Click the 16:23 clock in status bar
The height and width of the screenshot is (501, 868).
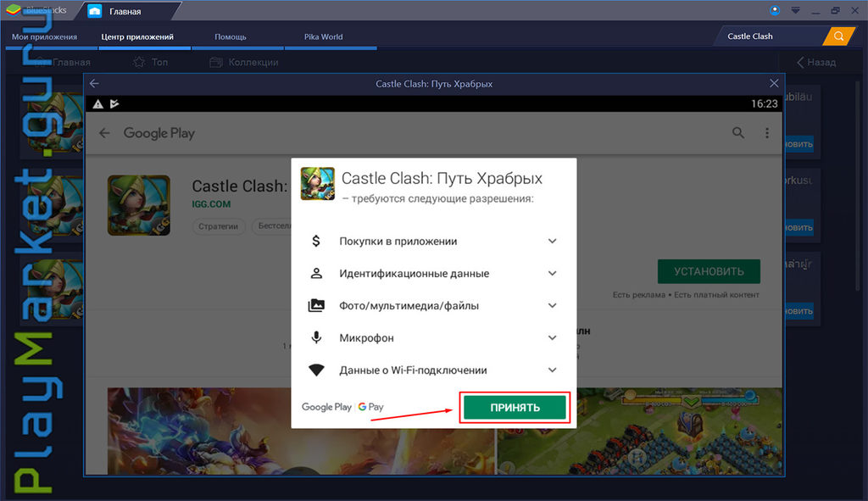764,103
